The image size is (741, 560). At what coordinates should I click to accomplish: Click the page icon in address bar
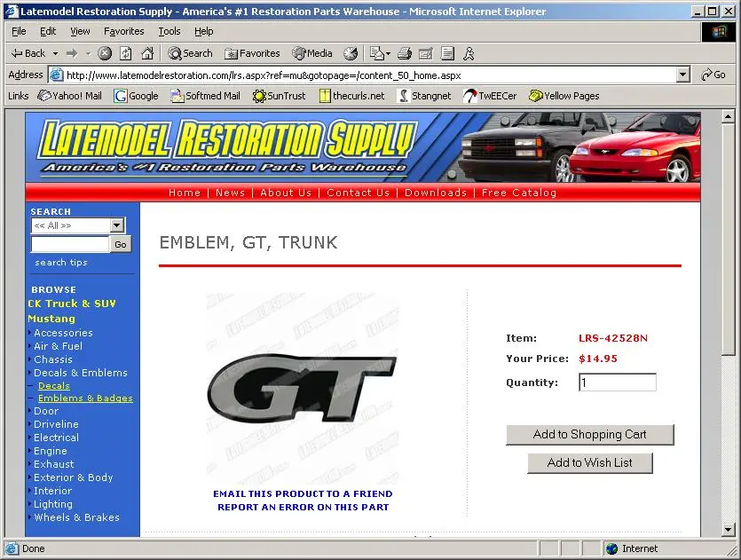pos(57,75)
